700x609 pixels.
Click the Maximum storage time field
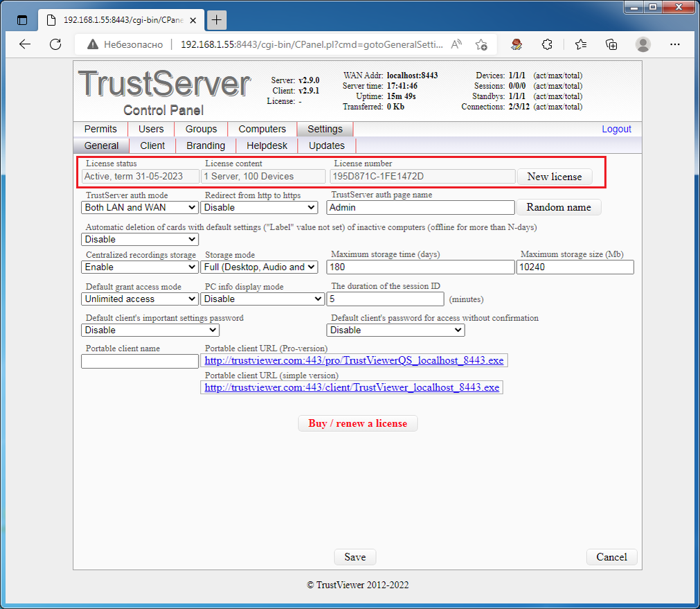click(x=420, y=267)
